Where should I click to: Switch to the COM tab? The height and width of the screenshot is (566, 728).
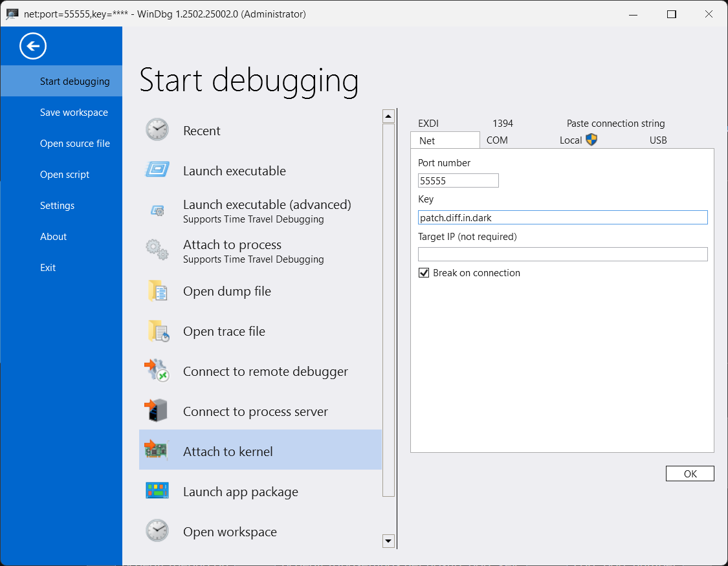click(497, 140)
